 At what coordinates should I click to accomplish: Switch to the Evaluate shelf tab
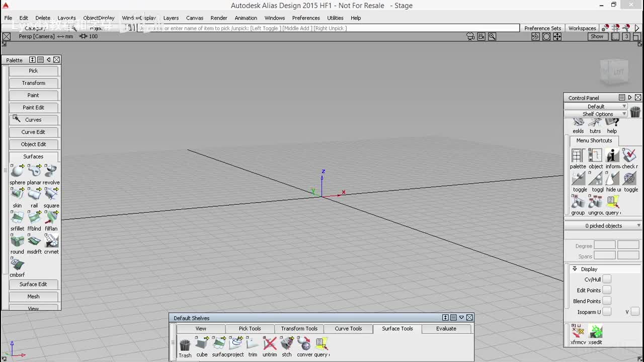coord(446,329)
